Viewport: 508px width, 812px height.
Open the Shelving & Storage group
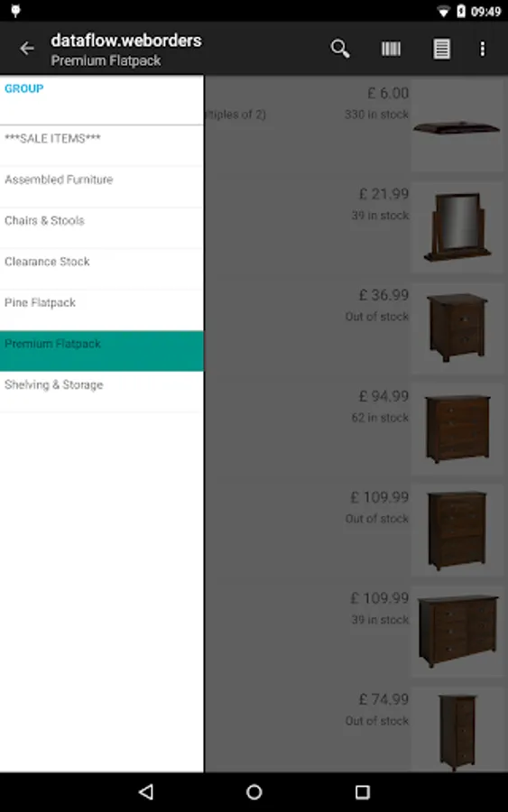101,392
